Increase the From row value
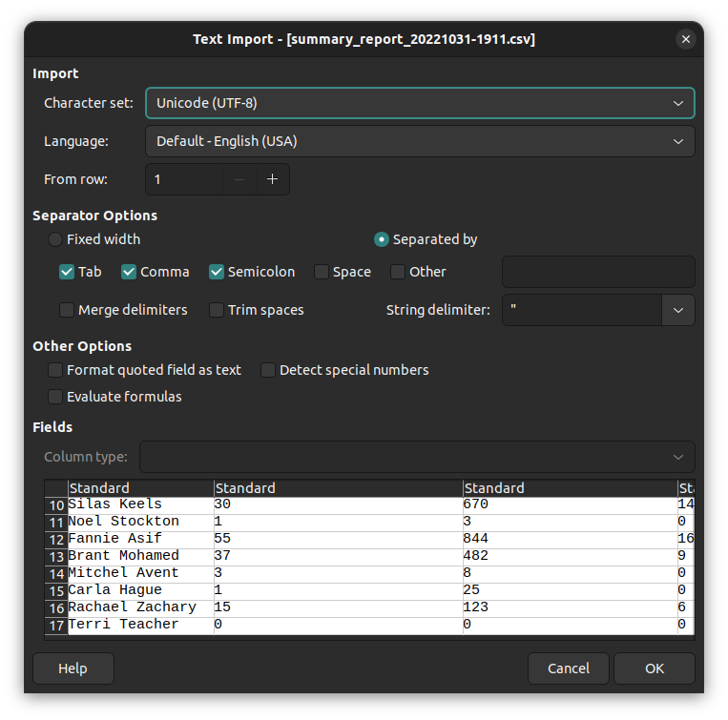 [x=273, y=179]
